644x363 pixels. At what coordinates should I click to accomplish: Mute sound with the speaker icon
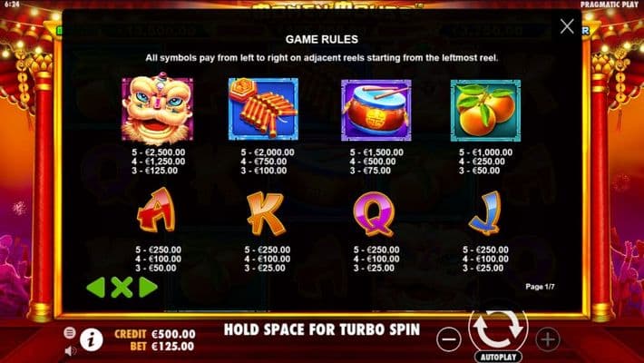pos(70,350)
